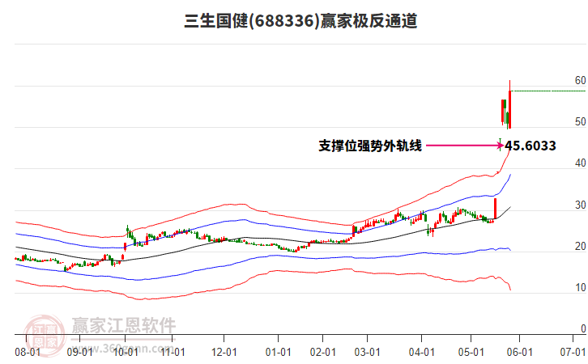Click the y-axis value 30
The width and height of the screenshot is (588, 364).
click(x=580, y=205)
